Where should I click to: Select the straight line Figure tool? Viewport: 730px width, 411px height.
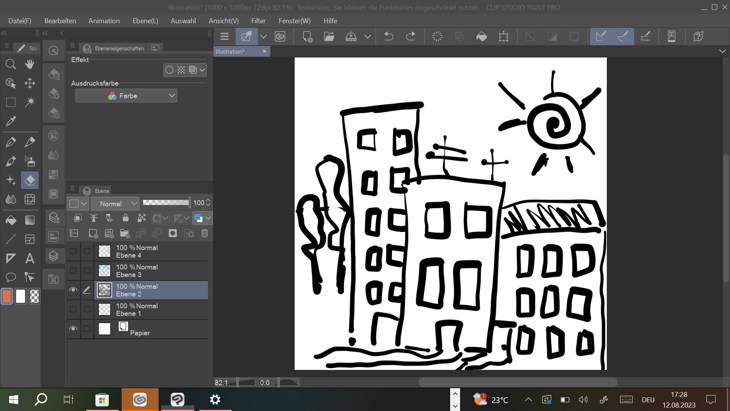[x=11, y=239]
